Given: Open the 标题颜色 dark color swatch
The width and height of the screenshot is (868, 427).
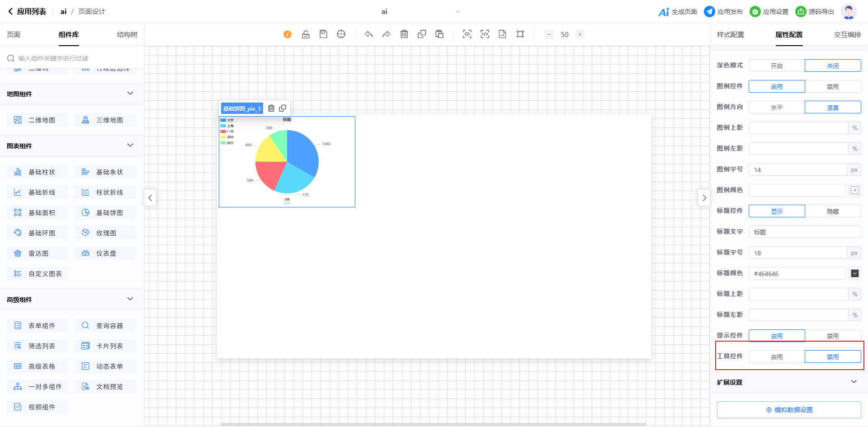Looking at the screenshot, I should point(855,273).
